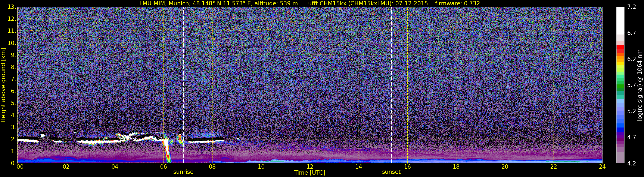Click the time axis tick label "16"

[x=407, y=167]
